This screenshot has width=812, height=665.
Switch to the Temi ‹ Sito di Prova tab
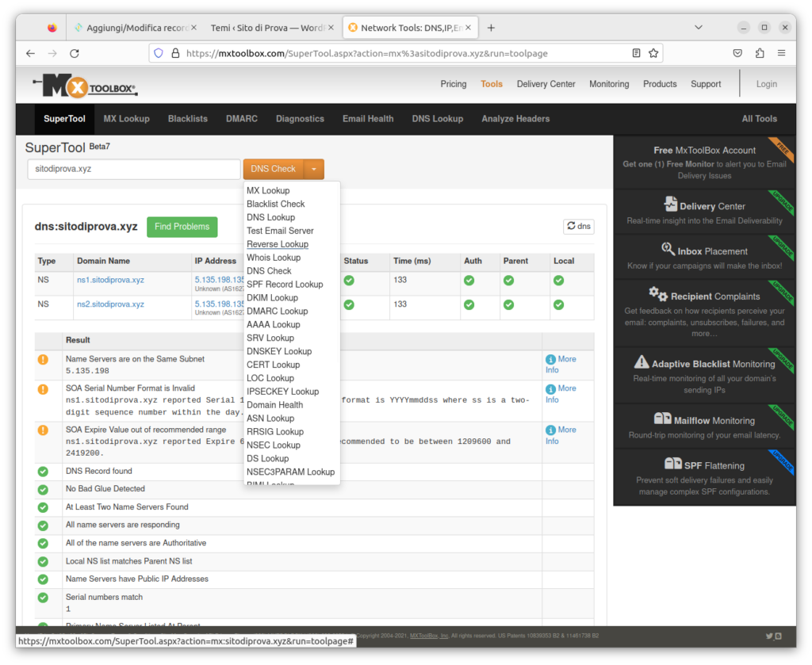(273, 28)
